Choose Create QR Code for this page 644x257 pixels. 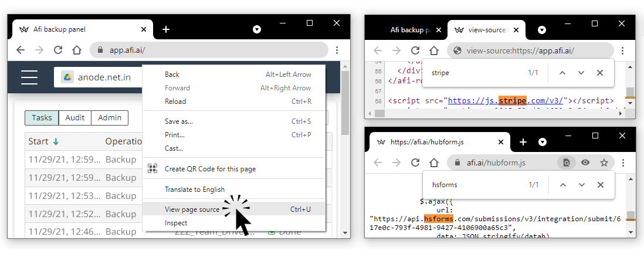pyautogui.click(x=234, y=168)
